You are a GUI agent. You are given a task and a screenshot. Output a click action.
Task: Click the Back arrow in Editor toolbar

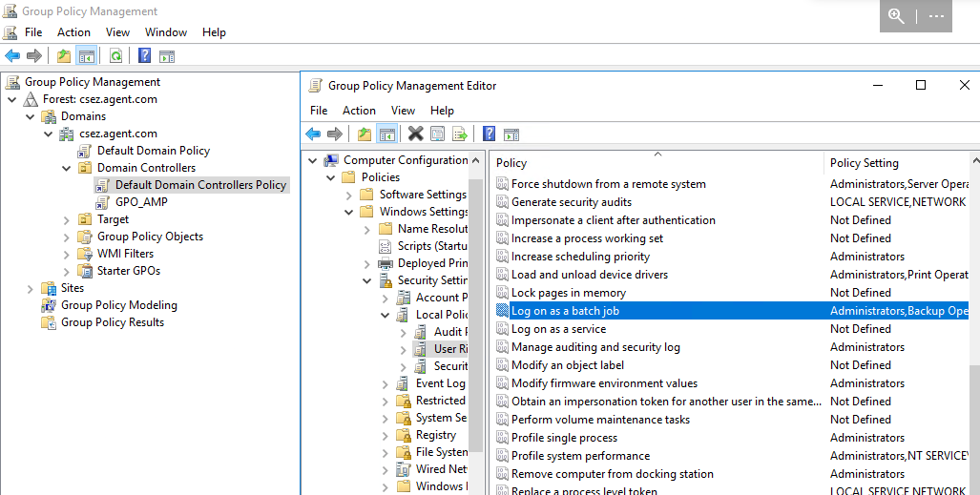[x=312, y=134]
